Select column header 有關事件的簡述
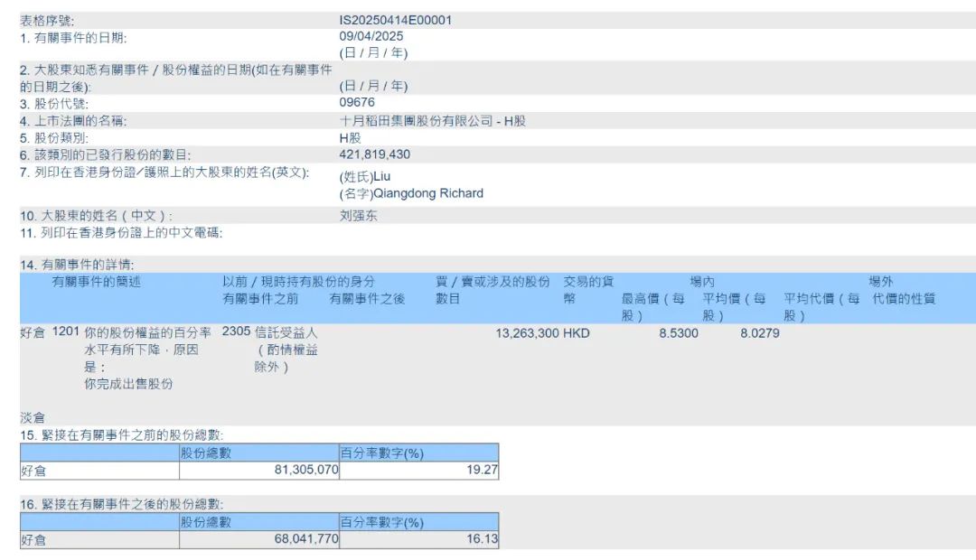Viewport: 976px width, 560px height. (x=97, y=282)
